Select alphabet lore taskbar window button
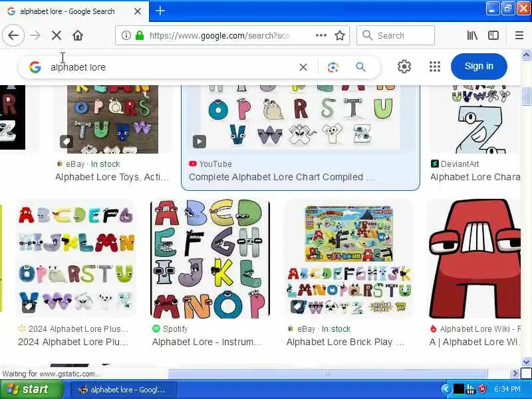This screenshot has height=399, width=532. 124,390
